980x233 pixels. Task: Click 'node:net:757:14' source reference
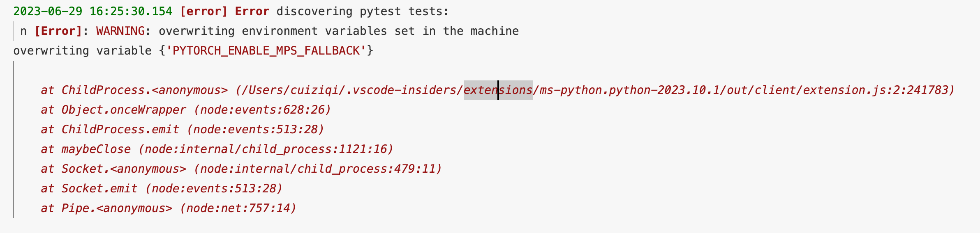[238, 208]
